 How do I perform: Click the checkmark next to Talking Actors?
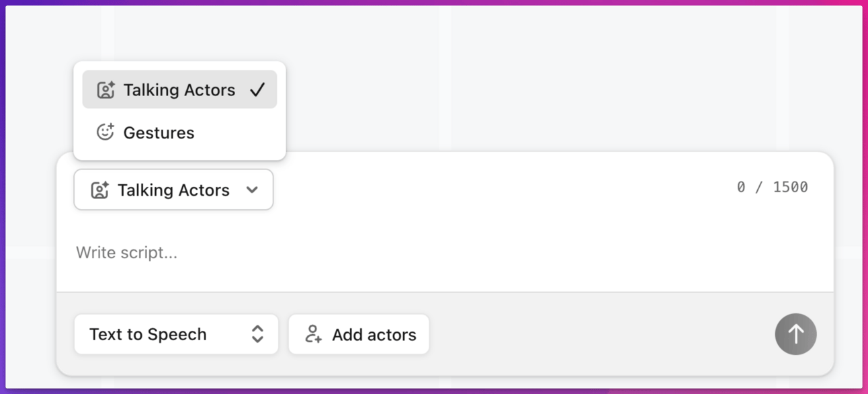(257, 89)
